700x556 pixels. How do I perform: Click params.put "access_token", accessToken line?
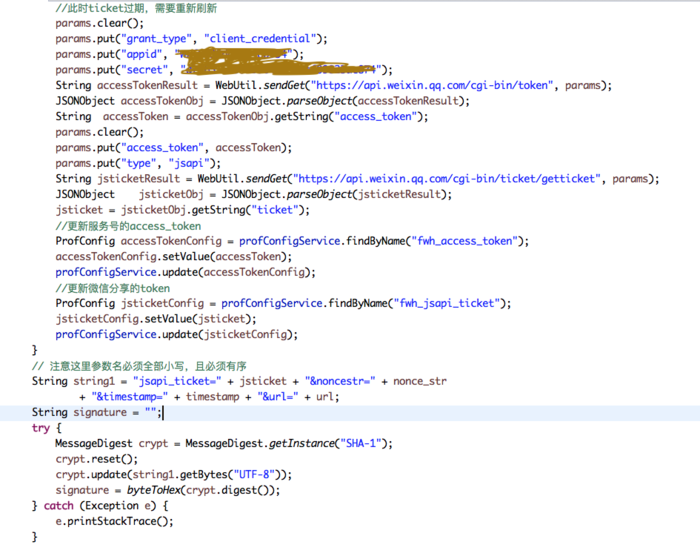[174, 148]
